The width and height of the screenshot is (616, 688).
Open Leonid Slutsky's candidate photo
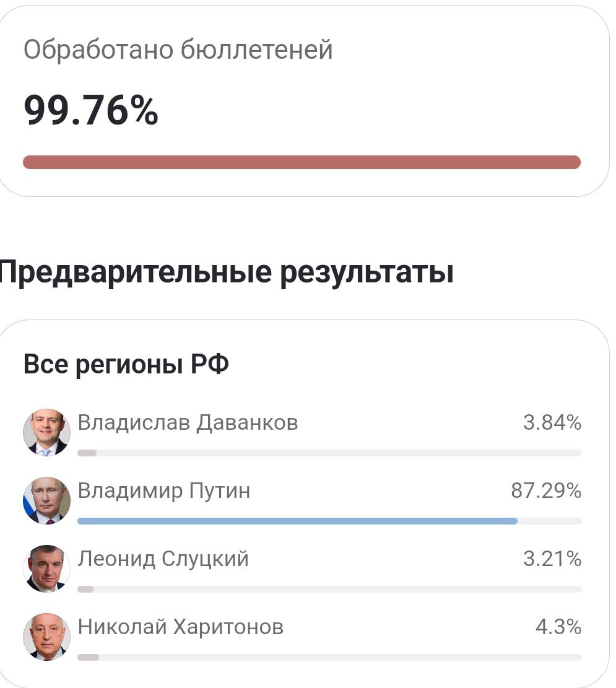[46, 568]
